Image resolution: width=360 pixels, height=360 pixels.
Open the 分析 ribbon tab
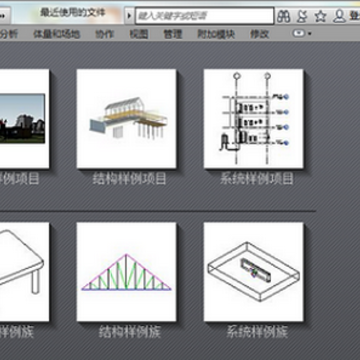click(x=8, y=34)
